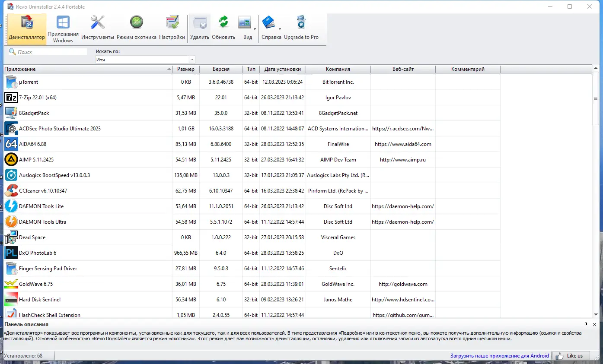Viewport: 603px width, 364px height.
Task: Click the scrollbar up arrow
Action: pyautogui.click(x=597, y=67)
